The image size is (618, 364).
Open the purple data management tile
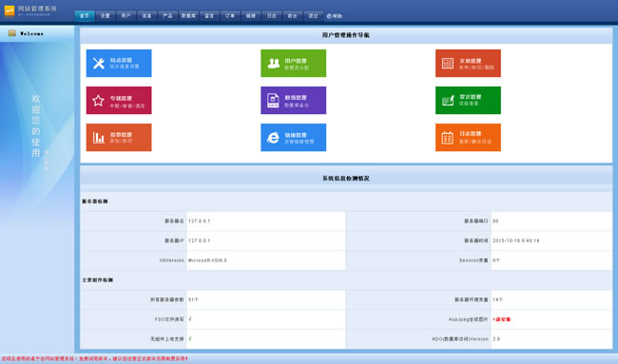(x=293, y=100)
